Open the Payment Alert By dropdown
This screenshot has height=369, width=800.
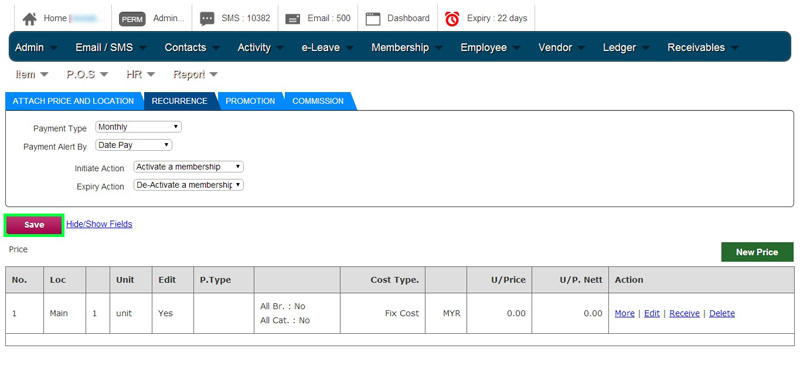(x=134, y=145)
